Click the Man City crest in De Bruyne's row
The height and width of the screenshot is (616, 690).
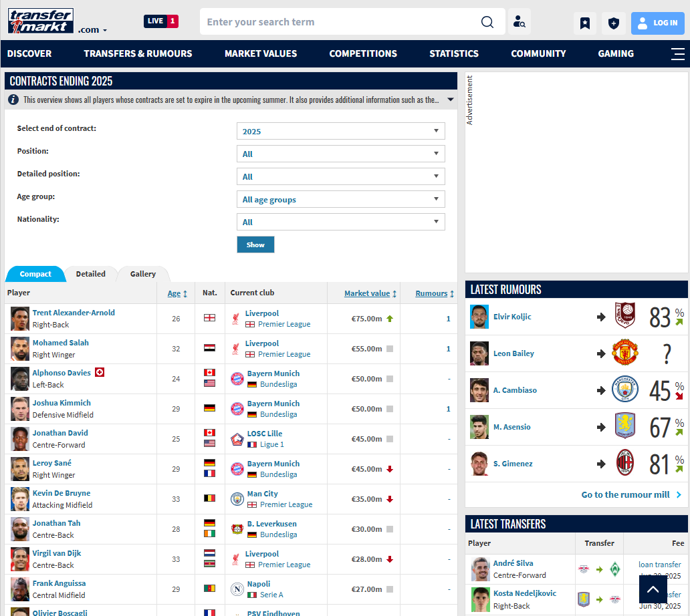[237, 499]
